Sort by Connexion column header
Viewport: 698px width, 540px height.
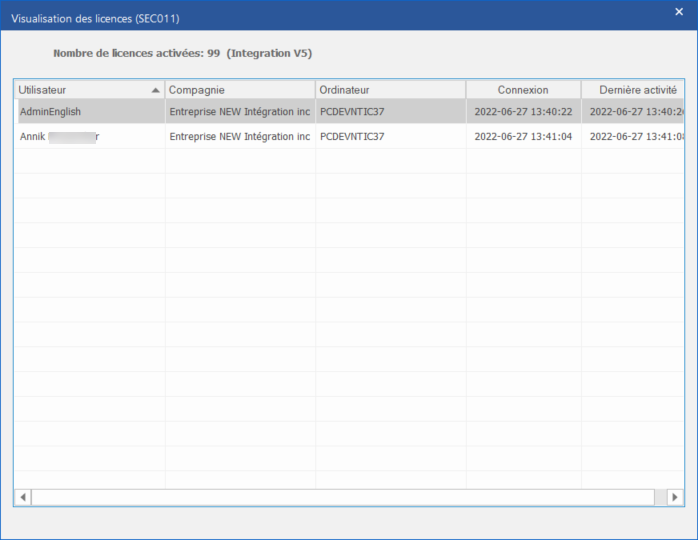pos(523,90)
